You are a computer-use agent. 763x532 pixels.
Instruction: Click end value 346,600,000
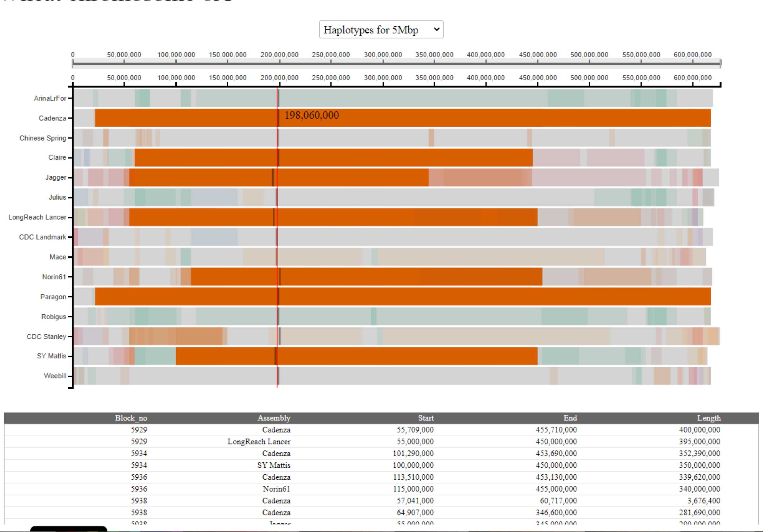(x=556, y=513)
